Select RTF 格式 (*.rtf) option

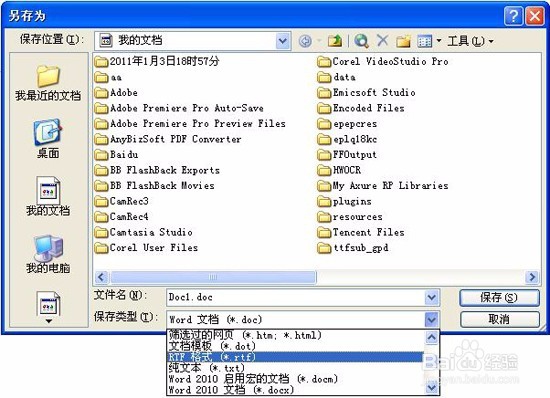point(295,357)
